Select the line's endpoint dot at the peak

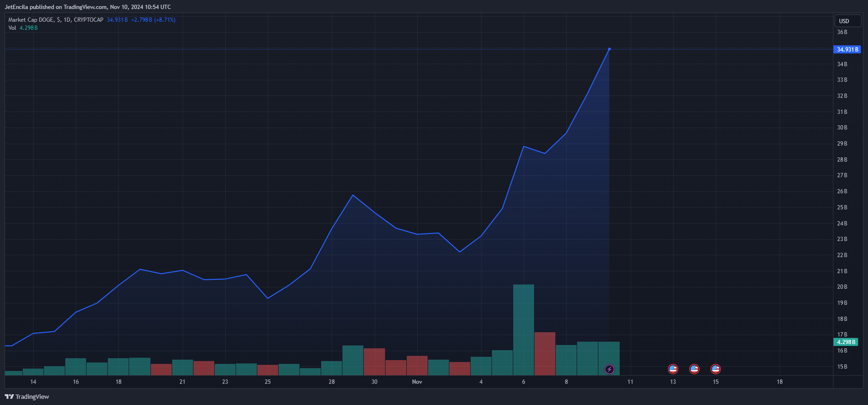click(609, 49)
